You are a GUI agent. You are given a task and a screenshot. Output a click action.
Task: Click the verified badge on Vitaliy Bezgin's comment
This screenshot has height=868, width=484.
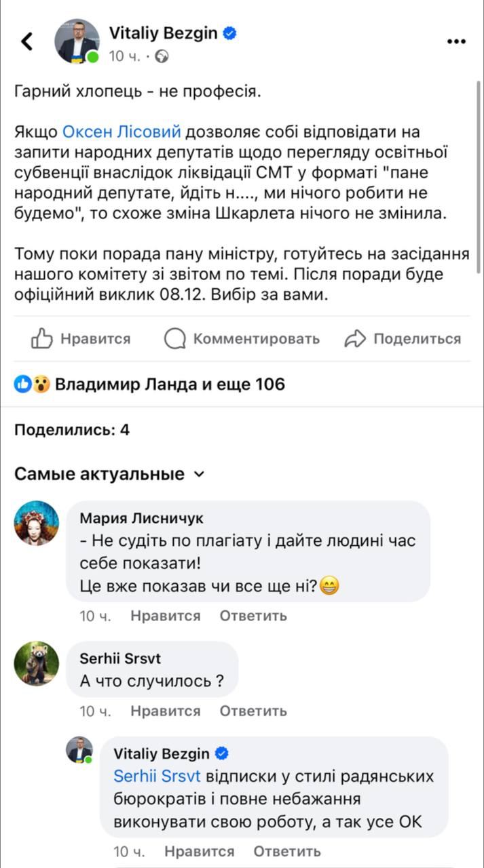(221, 753)
